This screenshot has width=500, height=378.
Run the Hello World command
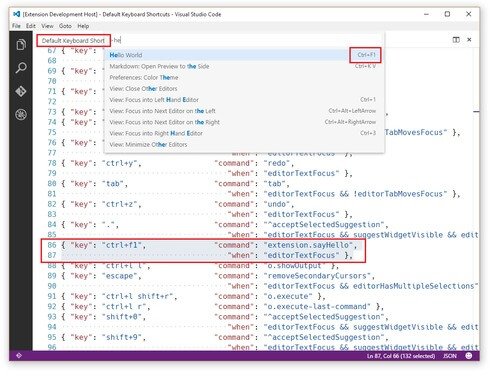[x=244, y=55]
